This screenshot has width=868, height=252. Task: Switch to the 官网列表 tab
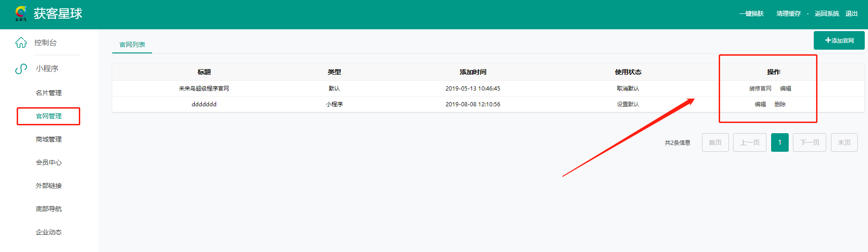132,45
